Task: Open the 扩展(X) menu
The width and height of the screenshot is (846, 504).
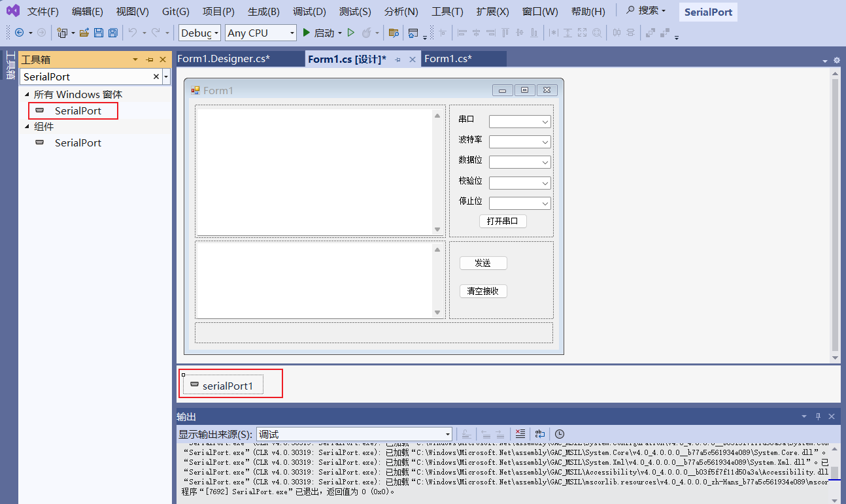Action: tap(493, 11)
